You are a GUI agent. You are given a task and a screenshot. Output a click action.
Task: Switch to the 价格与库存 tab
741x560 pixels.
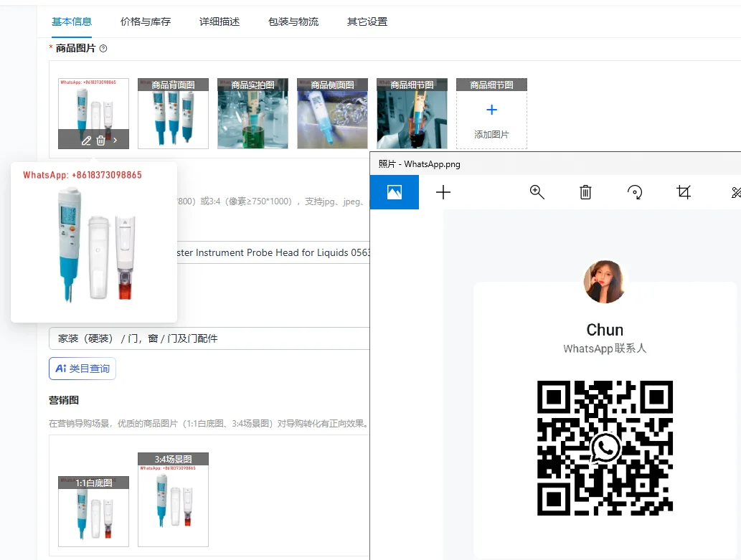(x=146, y=22)
